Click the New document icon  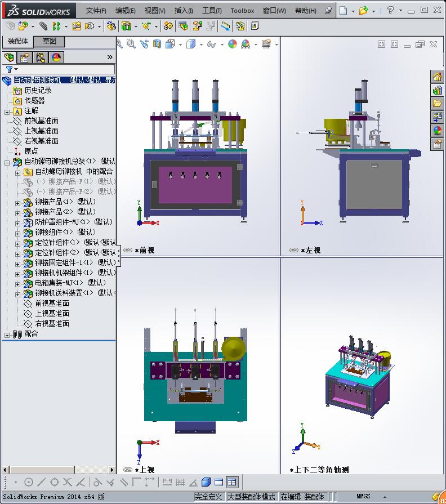click(x=343, y=11)
